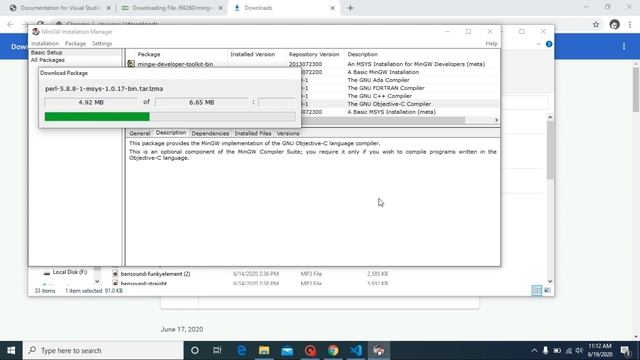This screenshot has width=640, height=360.
Task: Open the Chrome three-dot menu
Action: (630, 24)
